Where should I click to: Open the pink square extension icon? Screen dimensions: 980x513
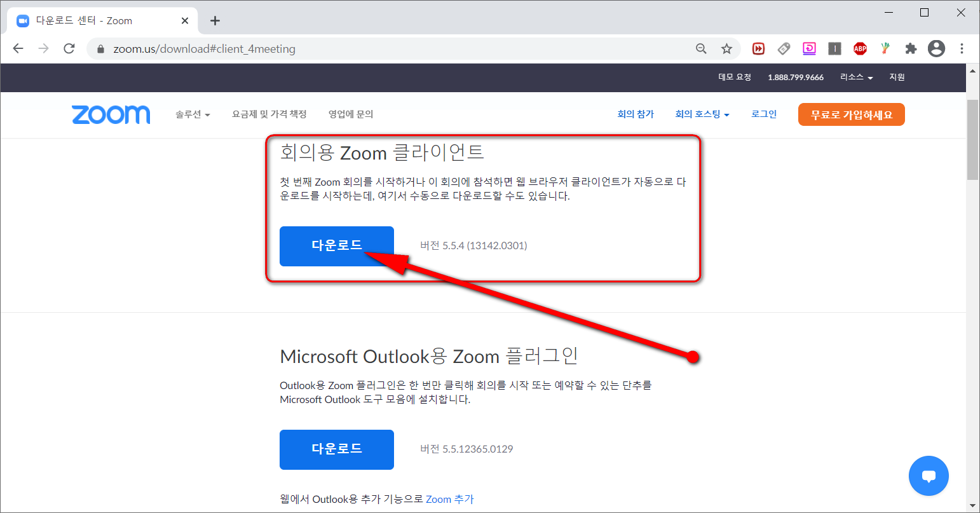pyautogui.click(x=809, y=48)
